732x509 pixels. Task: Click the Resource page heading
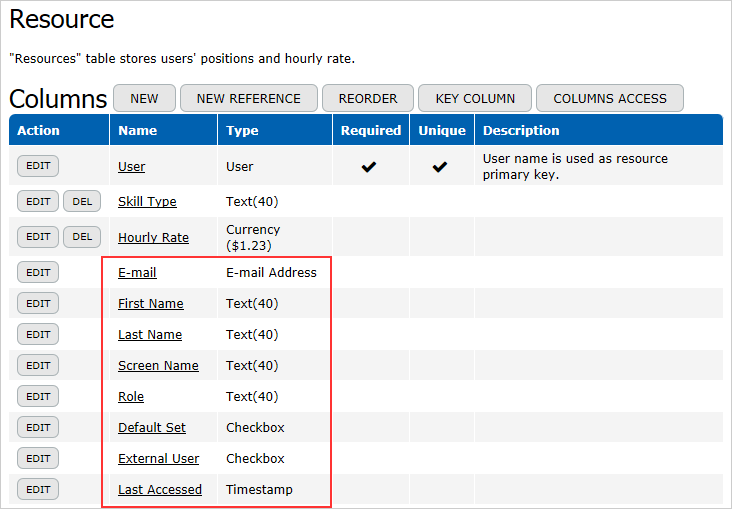pos(62,19)
